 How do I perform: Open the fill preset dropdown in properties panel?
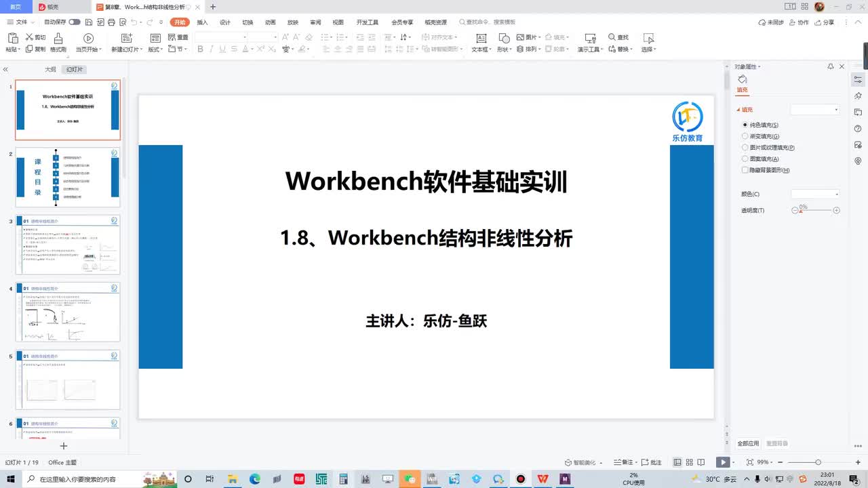pyautogui.click(x=816, y=109)
